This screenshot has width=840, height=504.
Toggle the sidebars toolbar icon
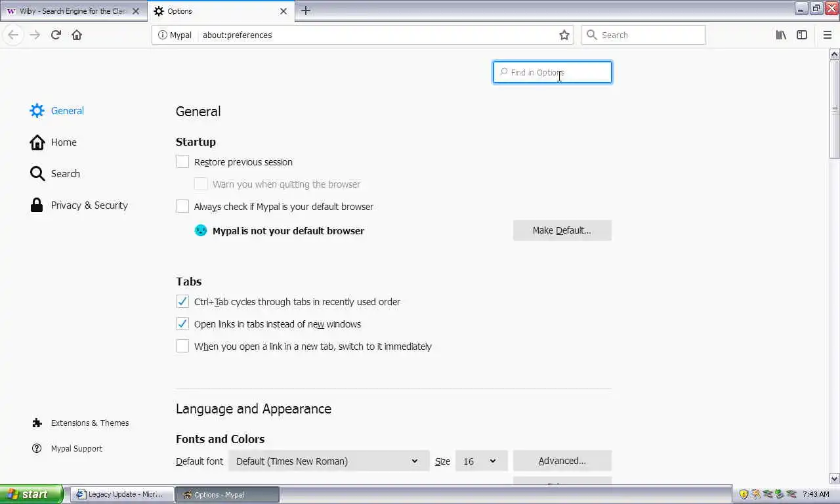click(802, 35)
